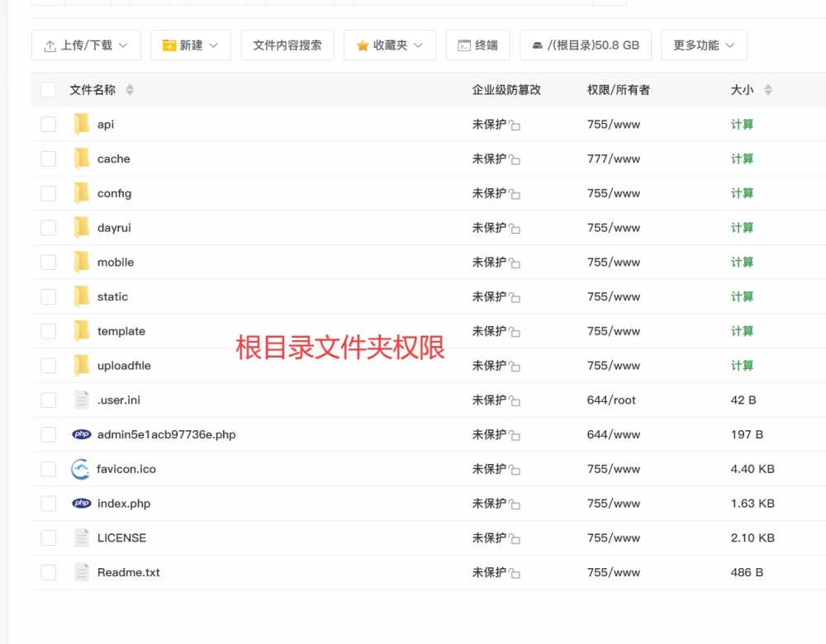Toggle the select-all checkbox in header
This screenshot has width=826, height=644.
49,90
